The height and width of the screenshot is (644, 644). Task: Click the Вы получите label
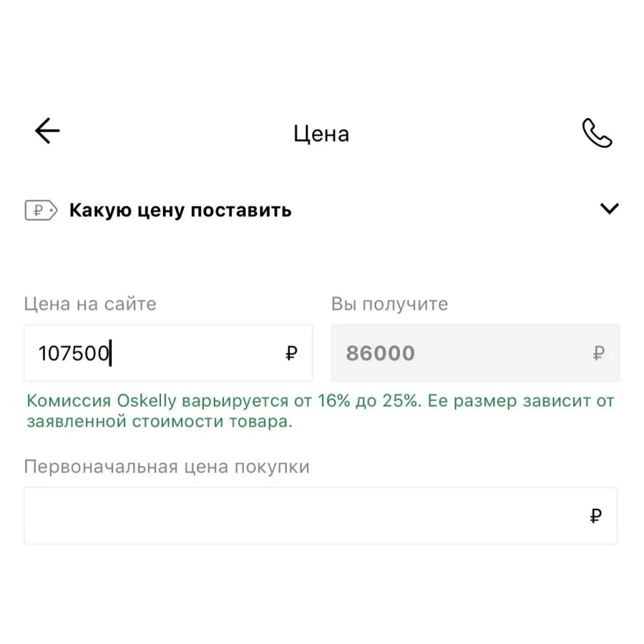(x=389, y=304)
